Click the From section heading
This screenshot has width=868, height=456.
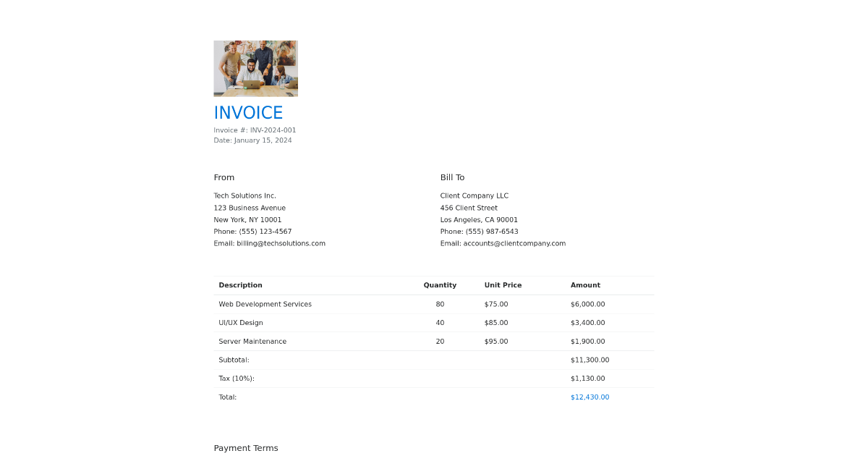[x=224, y=177]
